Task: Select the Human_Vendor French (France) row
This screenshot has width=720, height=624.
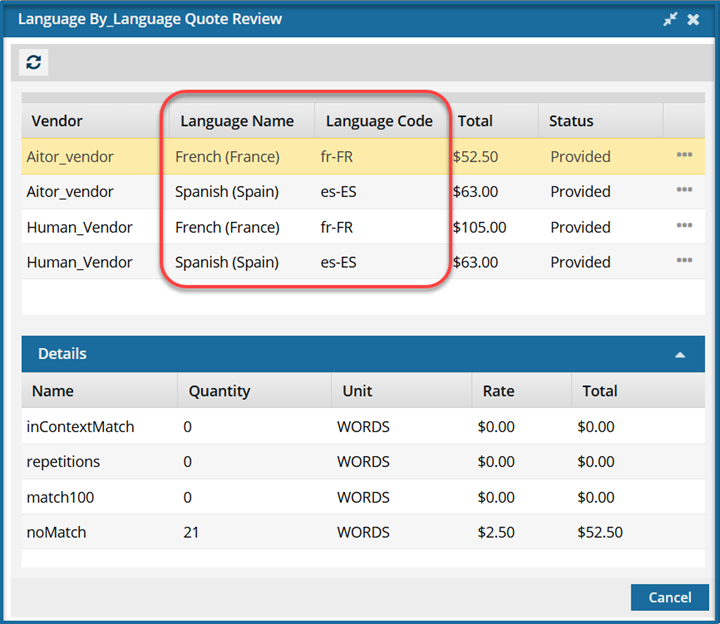Action: [x=227, y=227]
